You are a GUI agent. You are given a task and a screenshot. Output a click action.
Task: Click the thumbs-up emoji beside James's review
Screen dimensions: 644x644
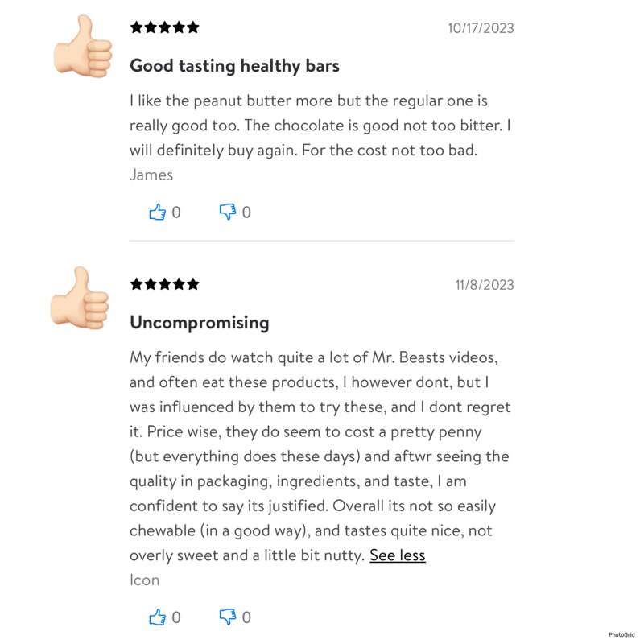[82, 48]
